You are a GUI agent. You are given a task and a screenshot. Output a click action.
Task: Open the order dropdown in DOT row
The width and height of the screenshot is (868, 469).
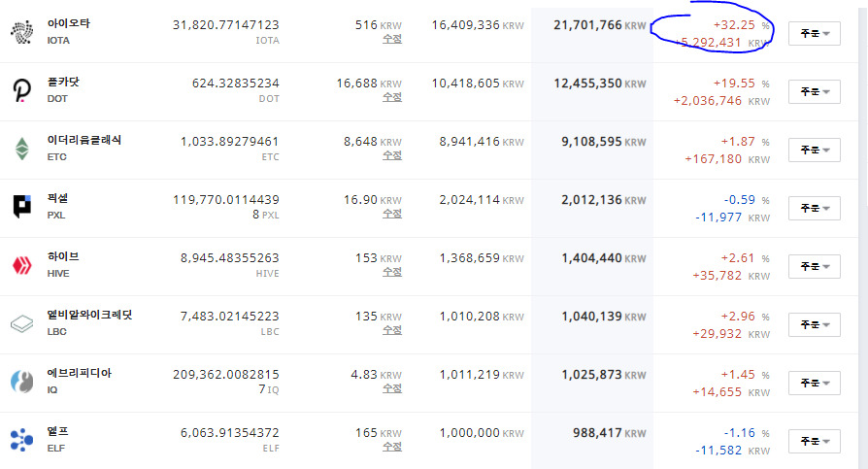coord(815,92)
